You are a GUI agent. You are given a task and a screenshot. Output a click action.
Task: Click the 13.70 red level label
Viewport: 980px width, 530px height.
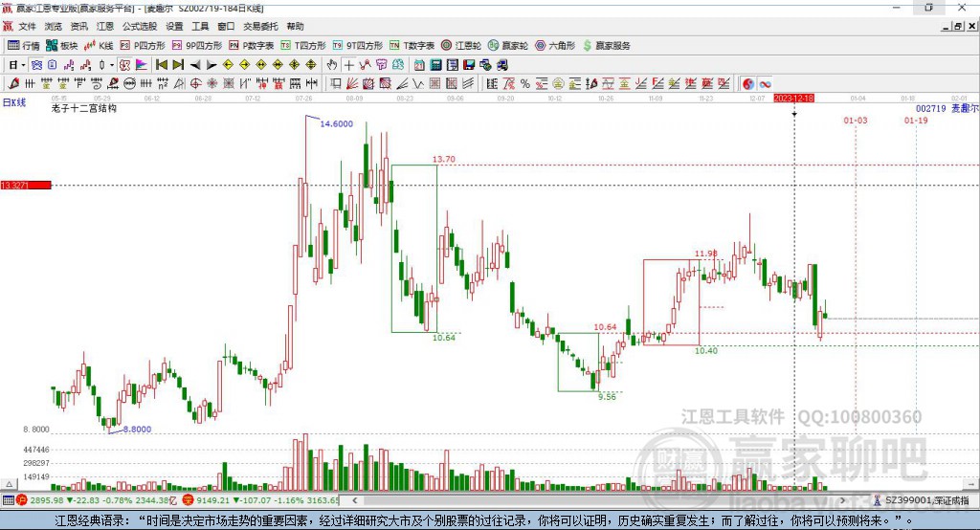click(444, 160)
